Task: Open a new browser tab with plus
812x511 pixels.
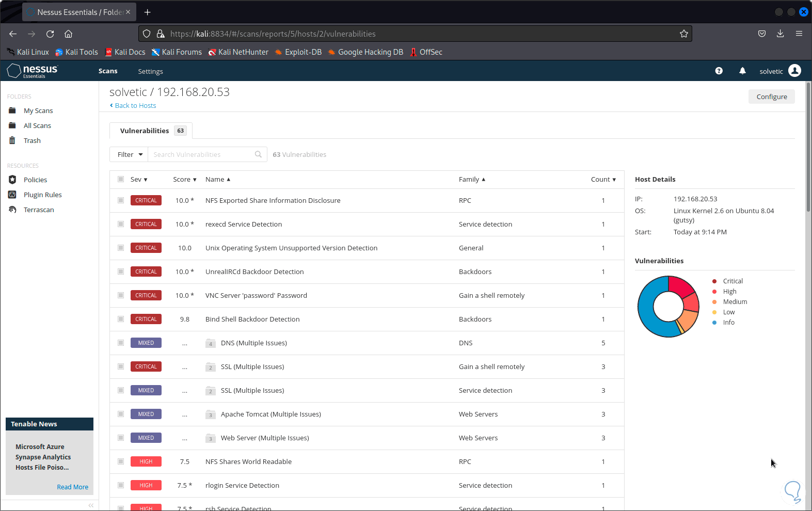Action: click(x=147, y=12)
